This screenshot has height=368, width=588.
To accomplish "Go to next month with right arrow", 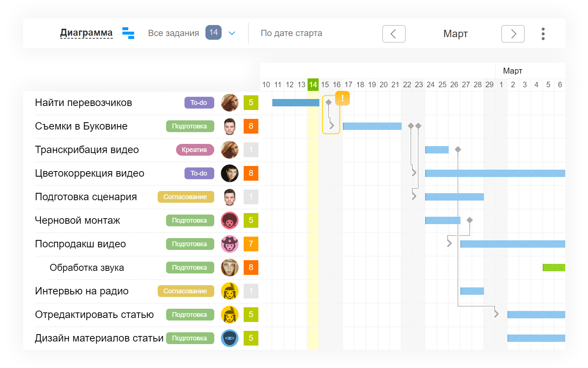I will click(x=513, y=34).
